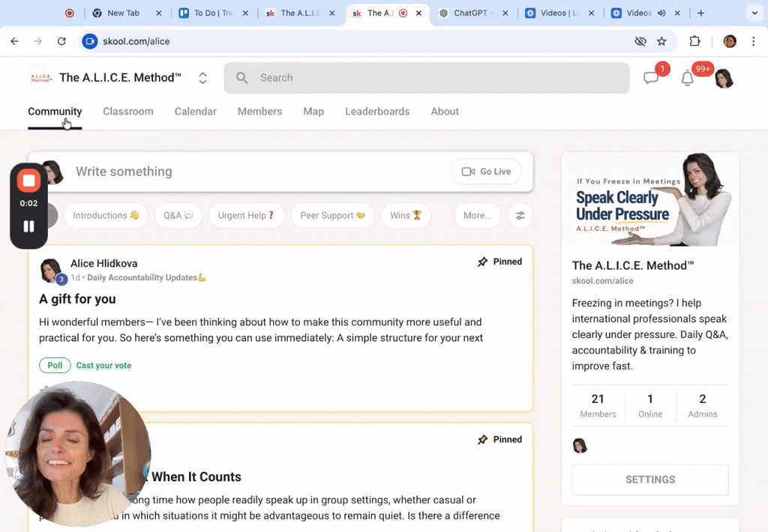This screenshot has width=768, height=532.
Task: Open the Calendar tab
Action: click(x=196, y=112)
